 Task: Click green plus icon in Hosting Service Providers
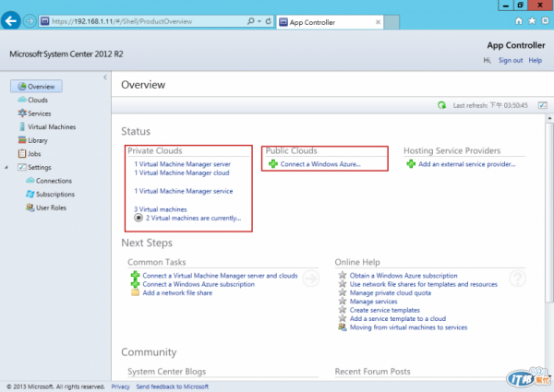click(411, 163)
